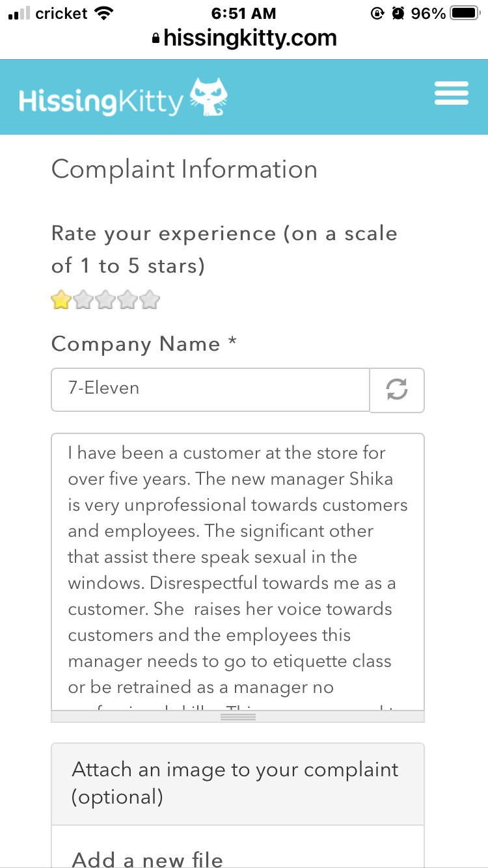Select the first yellow star rating
Image resolution: width=488 pixels, height=868 pixels.
point(60,299)
